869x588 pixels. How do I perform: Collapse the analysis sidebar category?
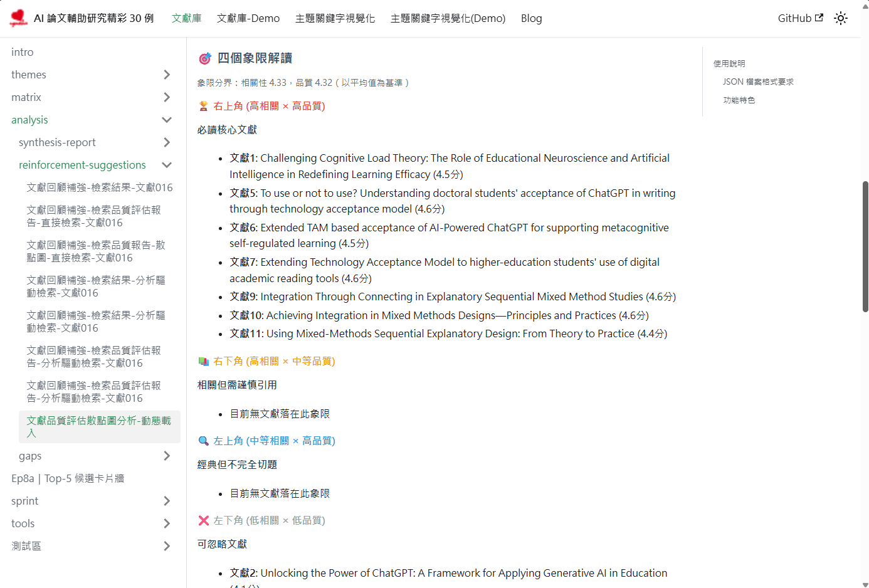pyautogui.click(x=167, y=120)
